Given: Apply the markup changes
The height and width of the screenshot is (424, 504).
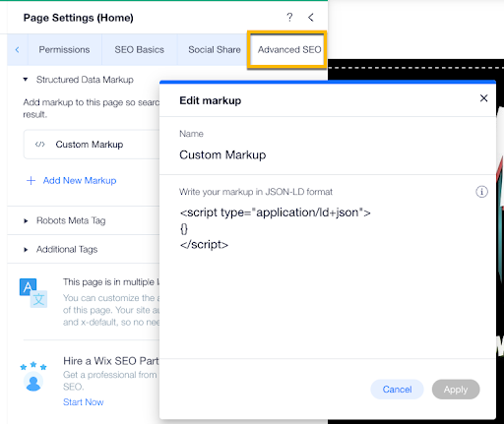Looking at the screenshot, I should click(x=456, y=390).
